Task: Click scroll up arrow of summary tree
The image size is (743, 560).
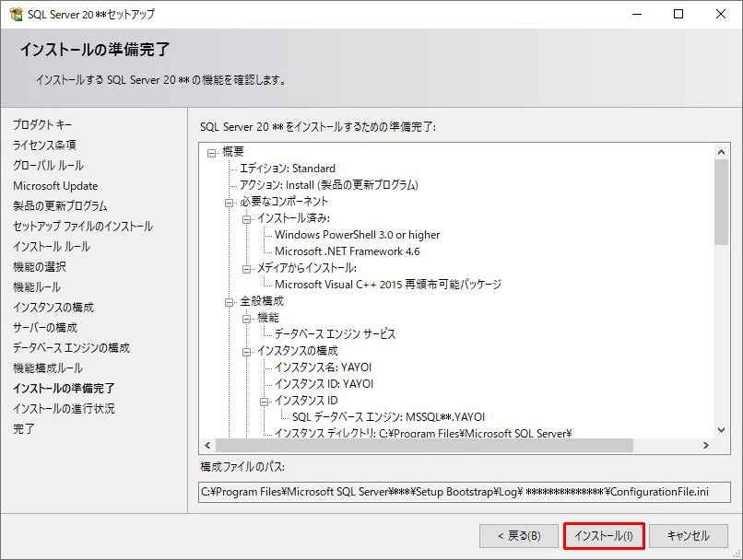Action: click(721, 152)
